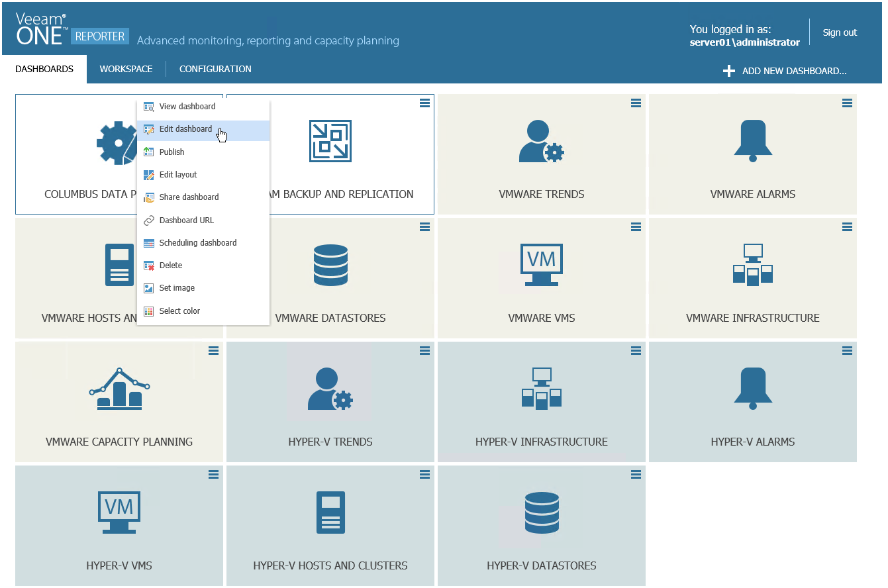
Task: Expand the VMware Datastores tile menu
Action: (x=425, y=226)
